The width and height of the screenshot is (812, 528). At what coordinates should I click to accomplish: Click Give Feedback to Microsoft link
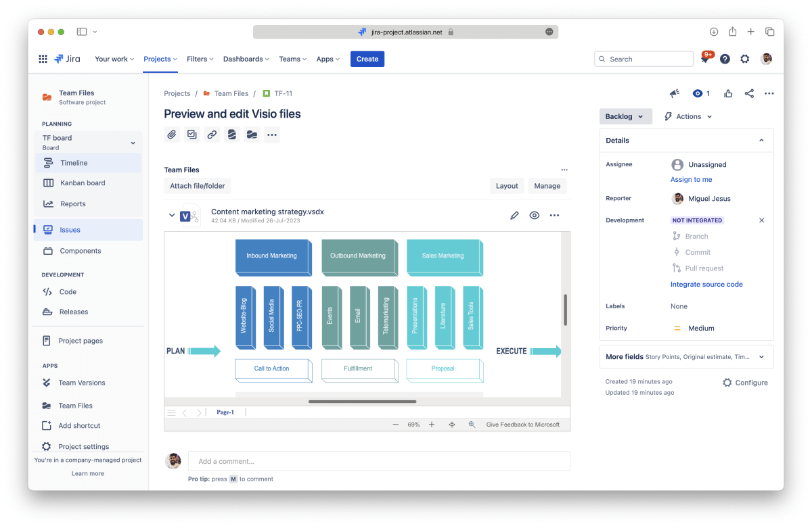523,425
